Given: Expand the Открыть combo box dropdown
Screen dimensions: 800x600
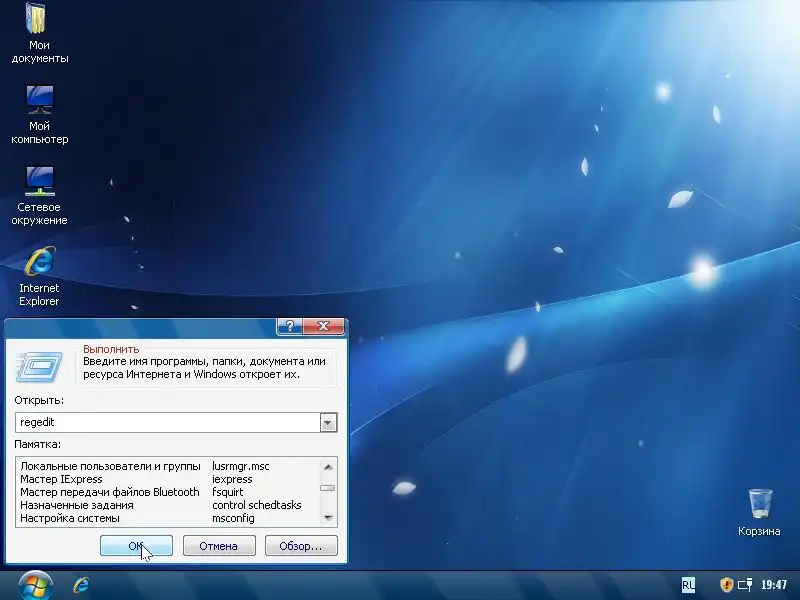Looking at the screenshot, I should point(328,422).
